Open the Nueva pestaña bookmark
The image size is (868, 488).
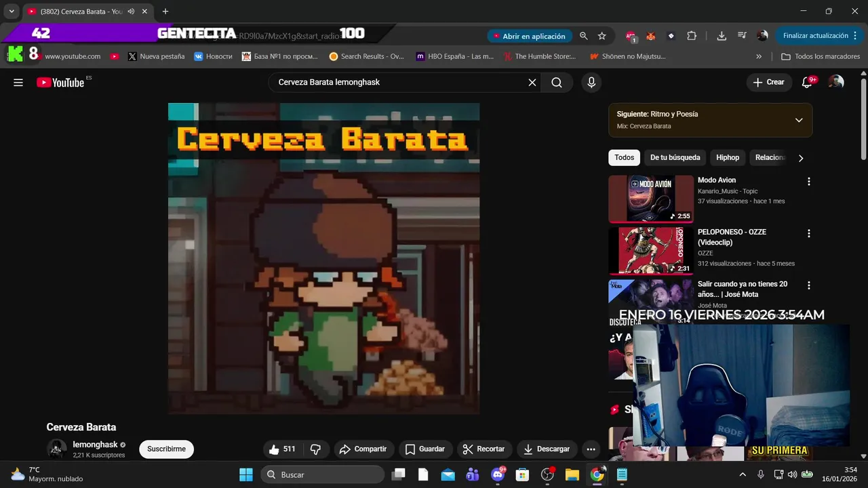[156, 57]
